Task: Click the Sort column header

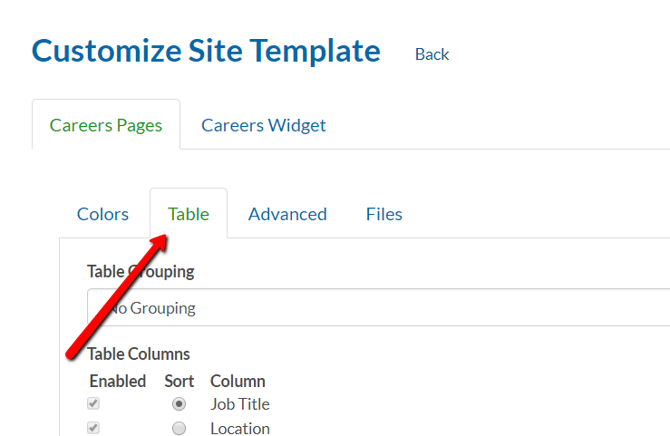Action: point(179,381)
